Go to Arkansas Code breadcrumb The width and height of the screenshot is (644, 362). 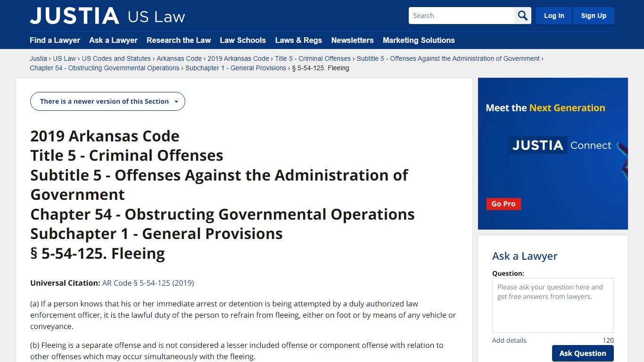pos(179,58)
